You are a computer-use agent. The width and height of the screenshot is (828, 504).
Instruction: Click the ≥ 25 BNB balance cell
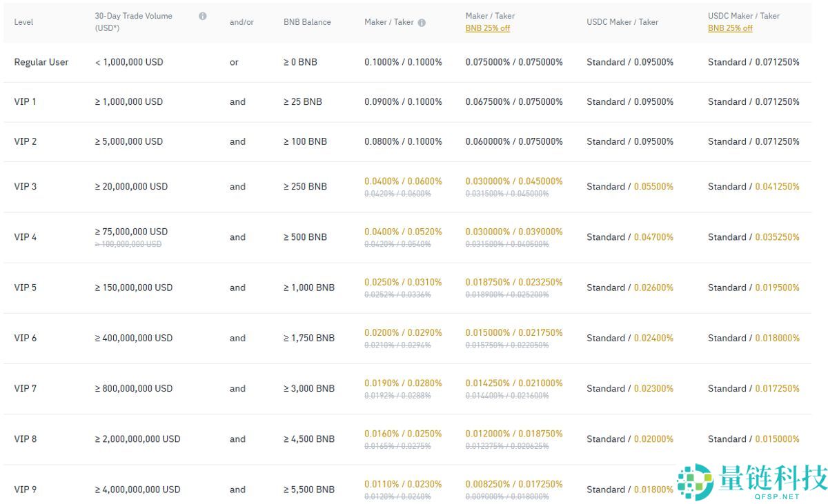pos(303,102)
